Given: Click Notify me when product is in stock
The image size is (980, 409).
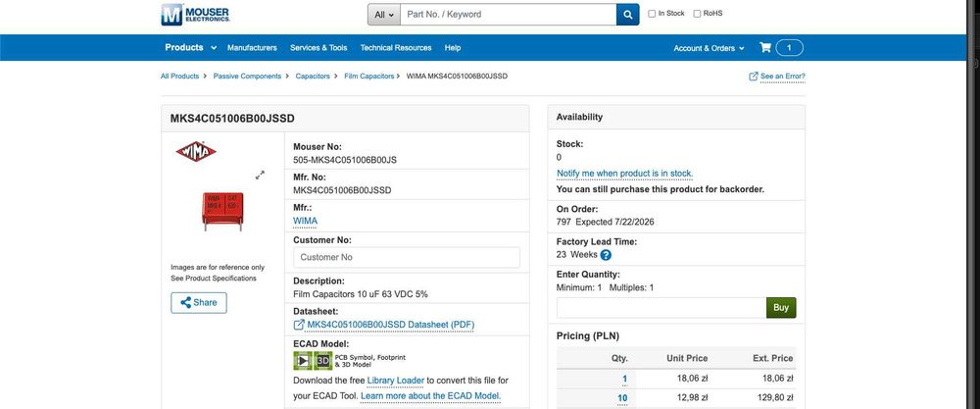Looking at the screenshot, I should (x=624, y=174).
